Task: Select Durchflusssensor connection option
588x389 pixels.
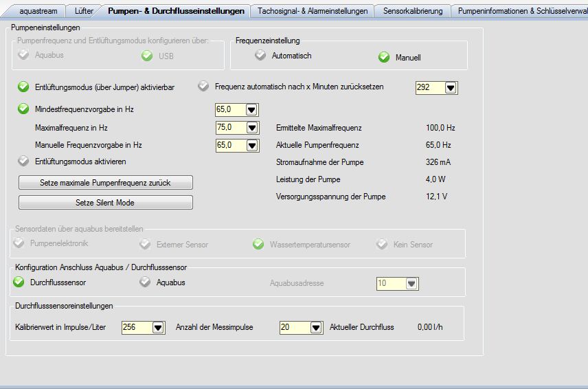Action: [x=19, y=282]
